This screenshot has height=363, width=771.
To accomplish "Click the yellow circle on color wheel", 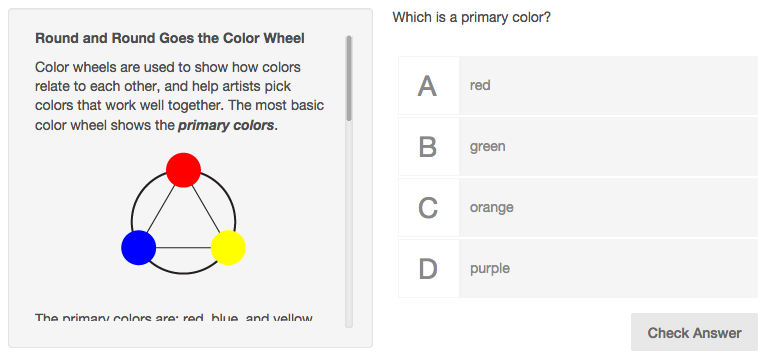I will click(x=228, y=247).
